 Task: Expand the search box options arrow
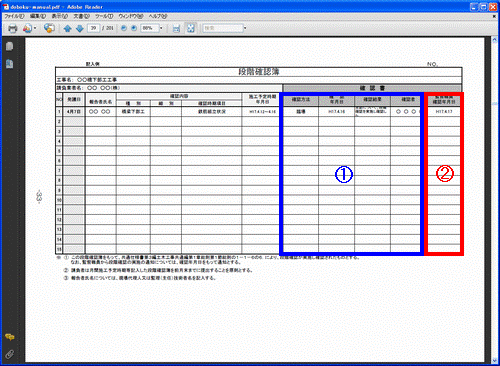pyautogui.click(x=245, y=28)
